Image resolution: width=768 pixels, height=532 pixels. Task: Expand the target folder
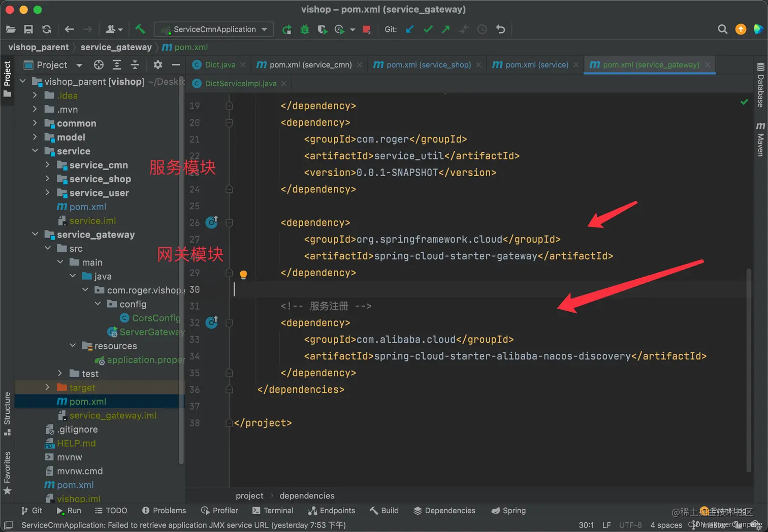(x=48, y=387)
